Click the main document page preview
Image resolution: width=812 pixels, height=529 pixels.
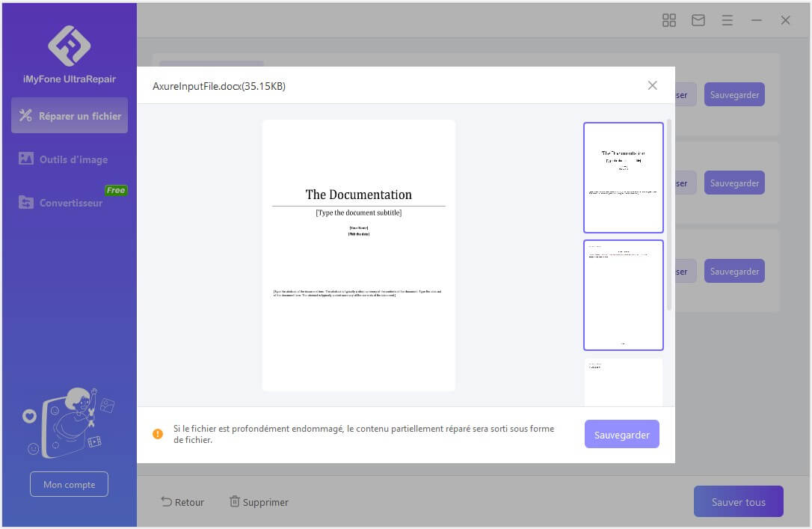(358, 255)
